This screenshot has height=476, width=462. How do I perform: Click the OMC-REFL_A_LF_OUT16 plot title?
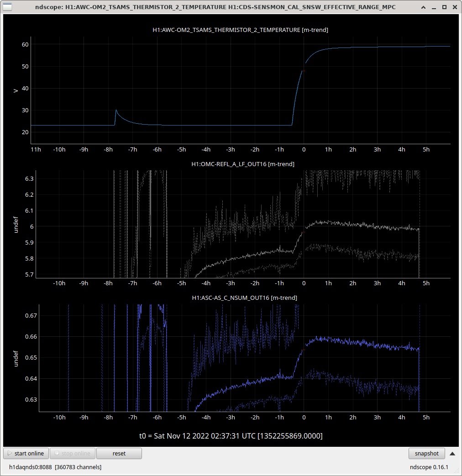242,164
